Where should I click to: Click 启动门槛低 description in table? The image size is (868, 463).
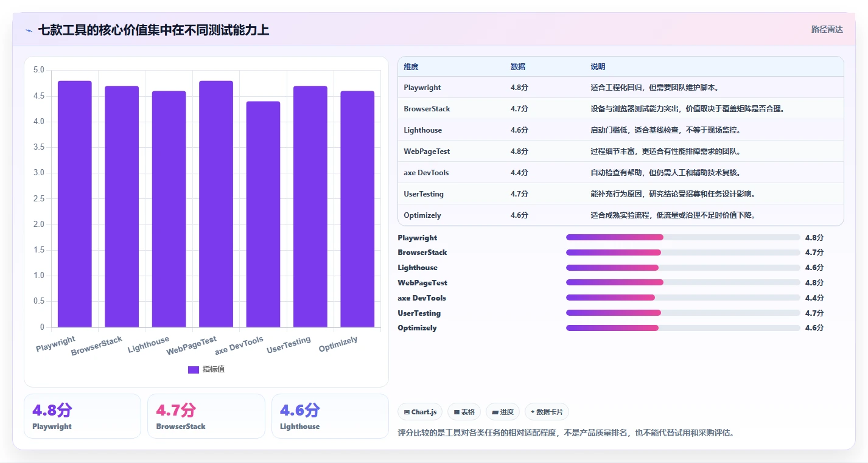pos(665,130)
